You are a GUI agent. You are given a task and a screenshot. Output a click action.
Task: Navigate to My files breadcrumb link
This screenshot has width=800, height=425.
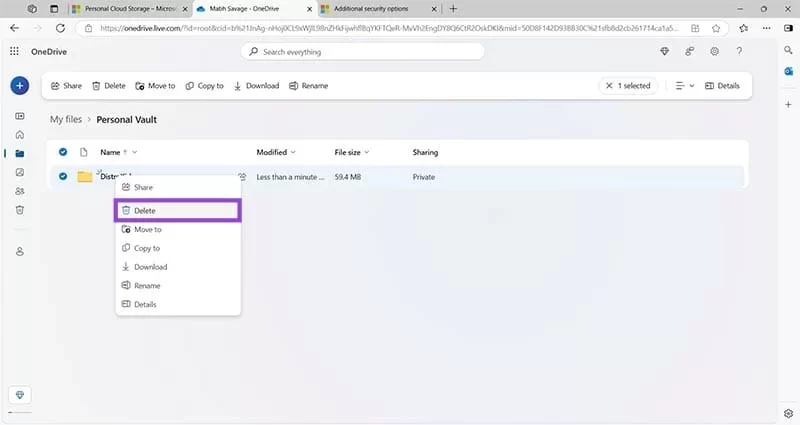point(67,120)
